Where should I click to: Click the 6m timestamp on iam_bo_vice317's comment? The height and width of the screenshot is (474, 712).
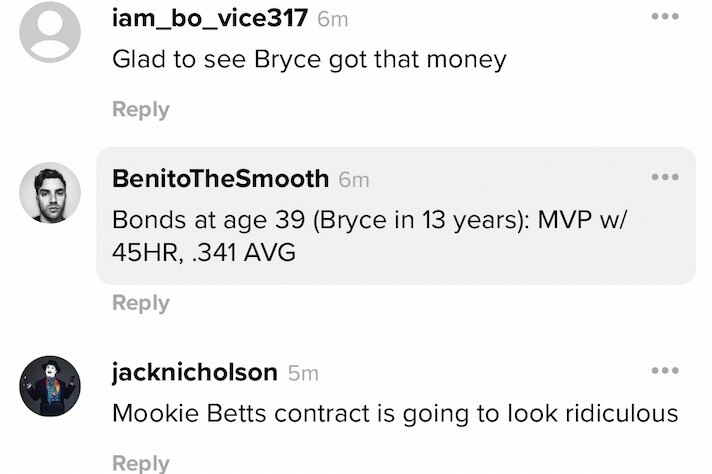pyautogui.click(x=332, y=19)
